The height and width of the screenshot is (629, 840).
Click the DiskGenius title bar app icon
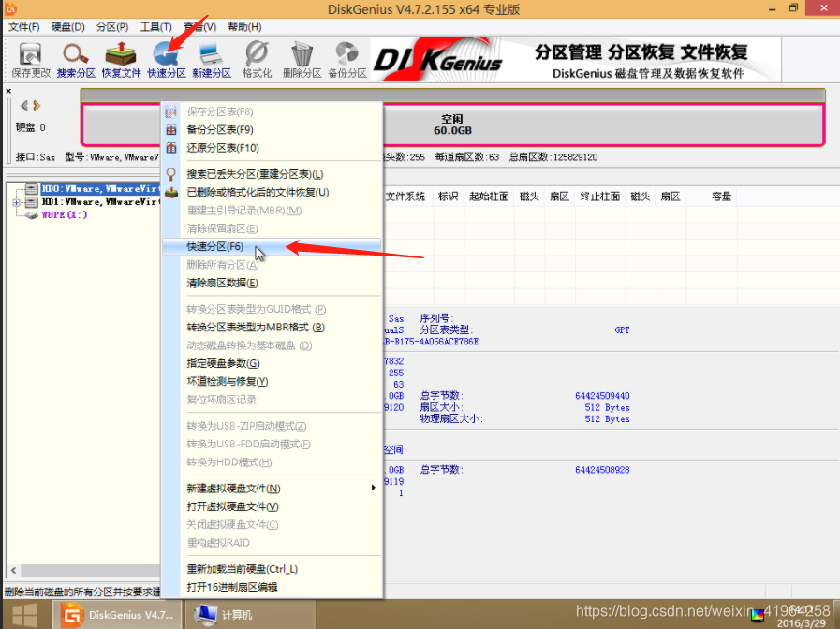point(10,9)
